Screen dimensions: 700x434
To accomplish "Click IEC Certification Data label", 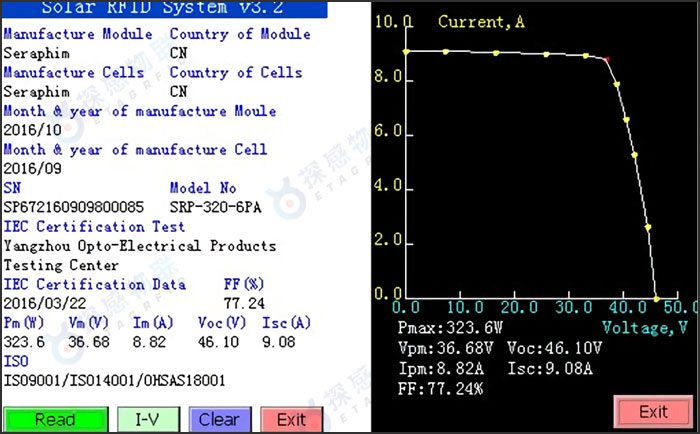I will click(95, 284).
